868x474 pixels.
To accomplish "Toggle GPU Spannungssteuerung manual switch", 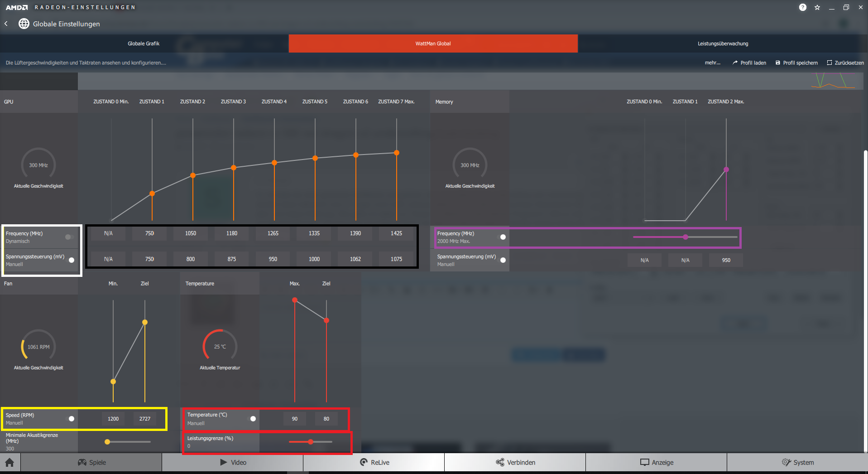I will click(x=71, y=260).
